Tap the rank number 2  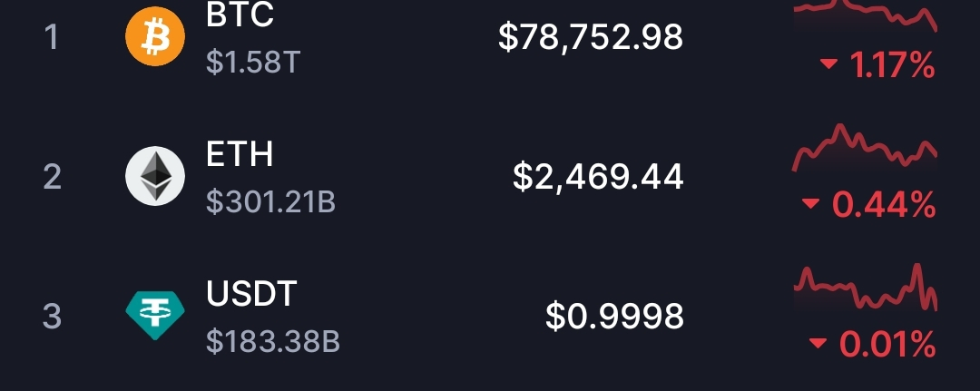(x=52, y=178)
